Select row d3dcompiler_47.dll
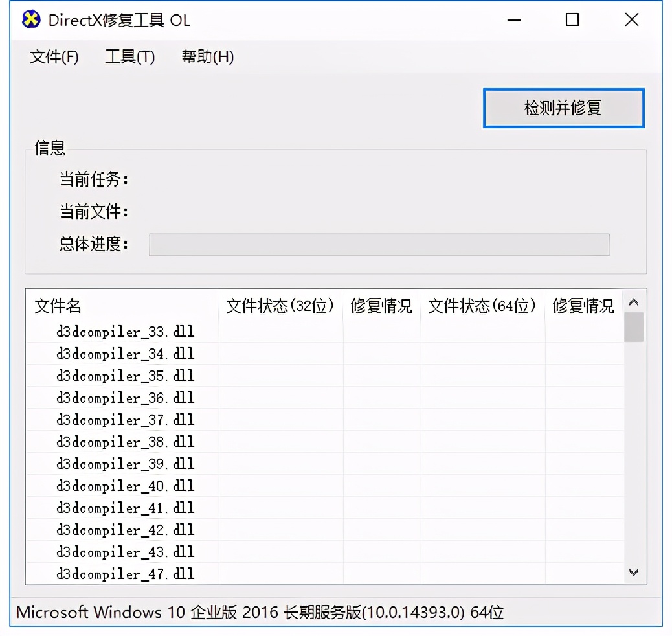 click(x=325, y=574)
